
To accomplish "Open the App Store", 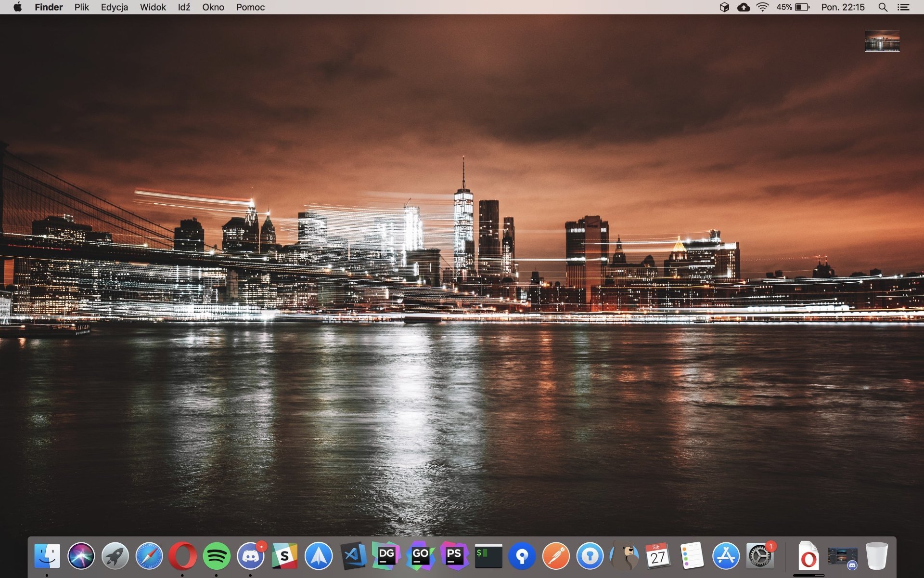I will click(726, 556).
